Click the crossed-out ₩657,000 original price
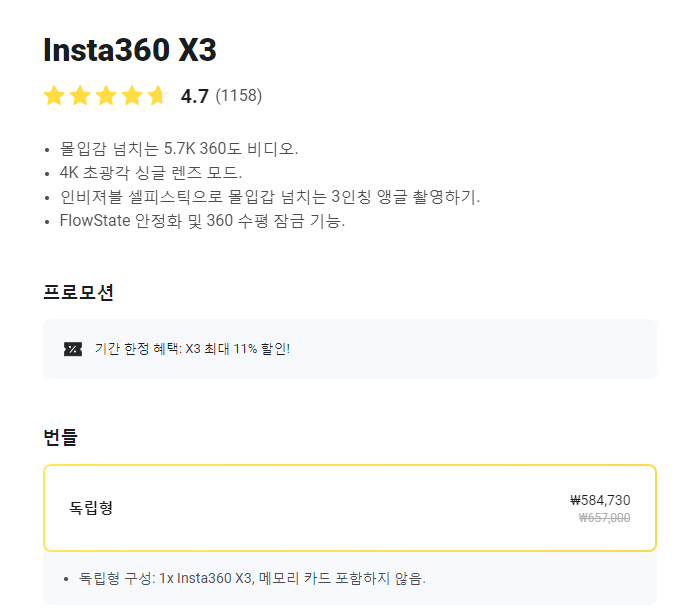 tap(604, 518)
